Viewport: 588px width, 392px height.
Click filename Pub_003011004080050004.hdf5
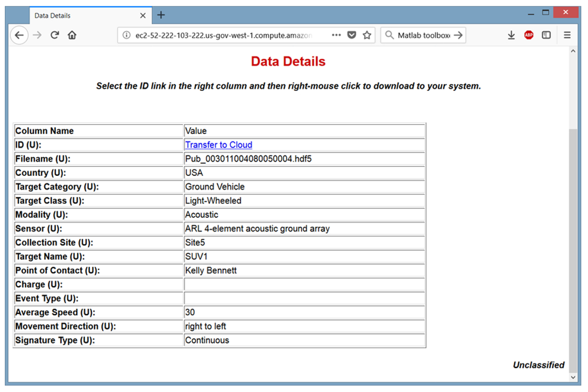point(248,159)
